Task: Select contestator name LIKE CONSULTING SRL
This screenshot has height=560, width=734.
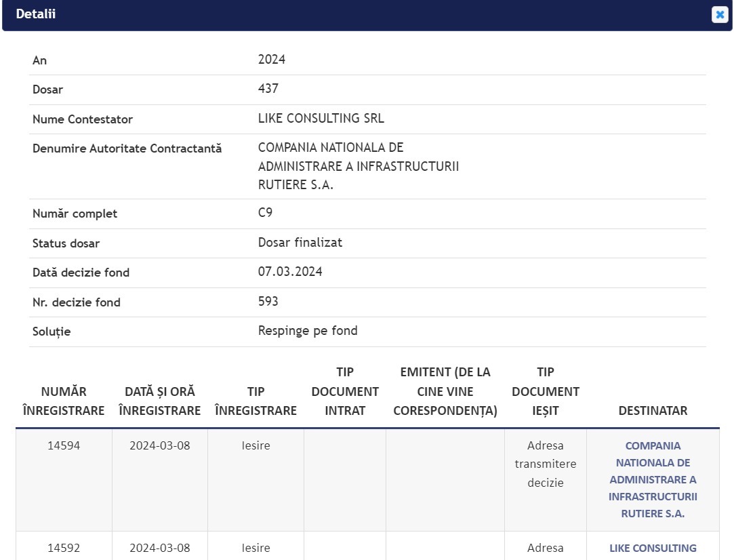Action: click(x=321, y=118)
